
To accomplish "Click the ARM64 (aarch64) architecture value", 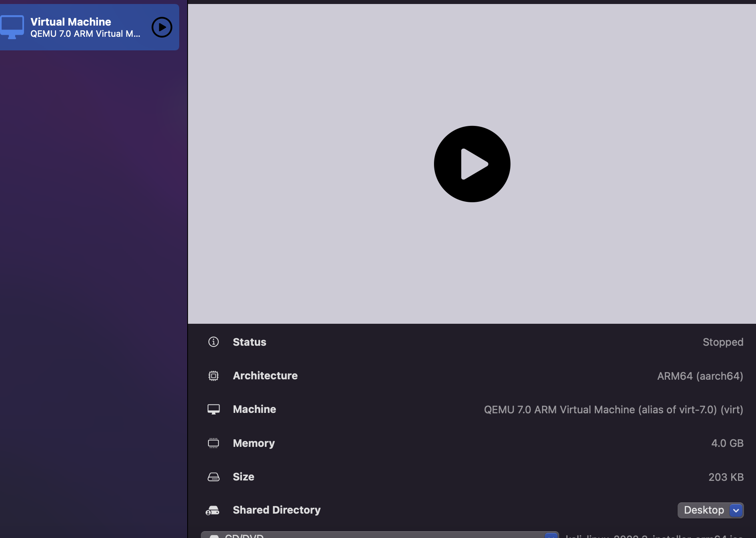I will [700, 376].
